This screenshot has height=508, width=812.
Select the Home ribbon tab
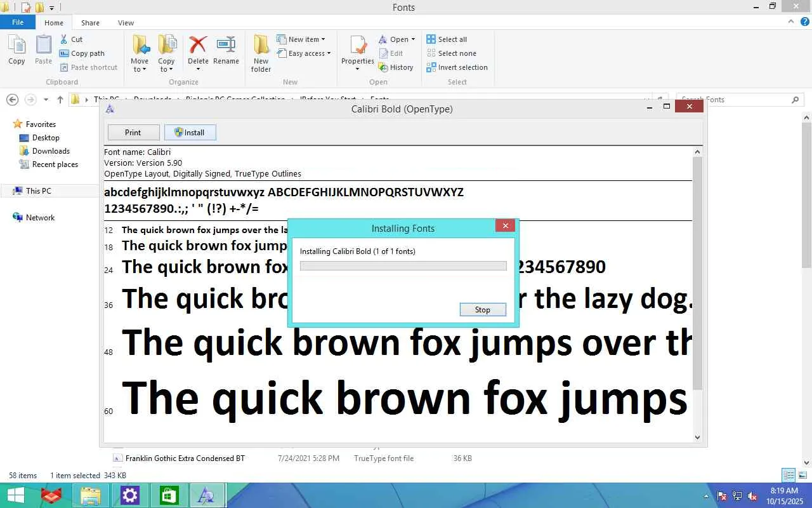(x=54, y=23)
